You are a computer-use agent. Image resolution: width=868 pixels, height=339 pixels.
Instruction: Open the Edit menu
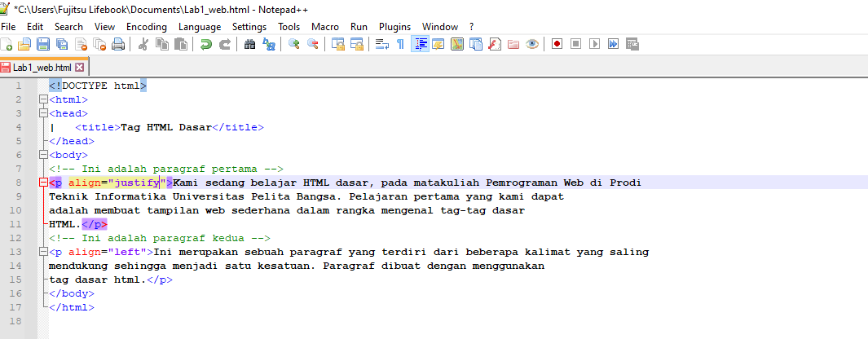(35, 27)
